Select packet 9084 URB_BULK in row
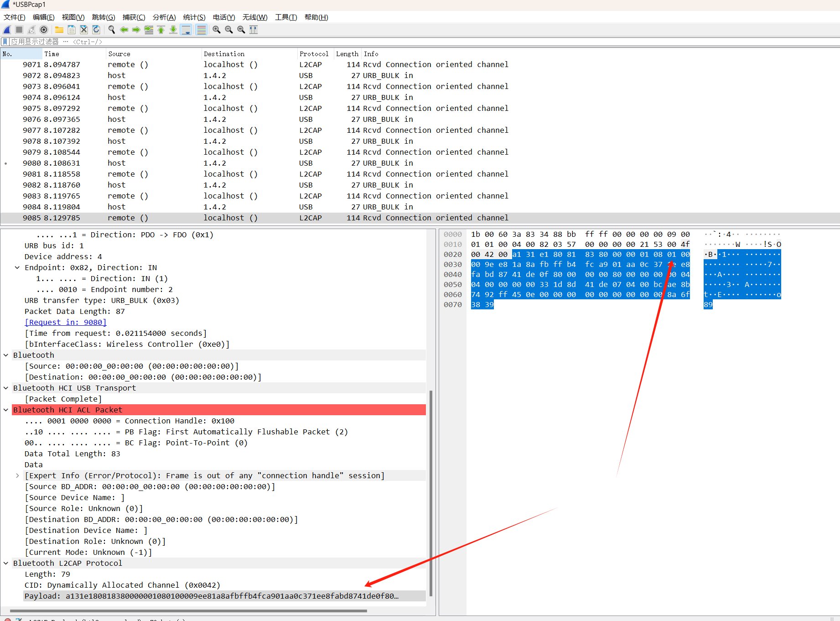 tap(420, 207)
